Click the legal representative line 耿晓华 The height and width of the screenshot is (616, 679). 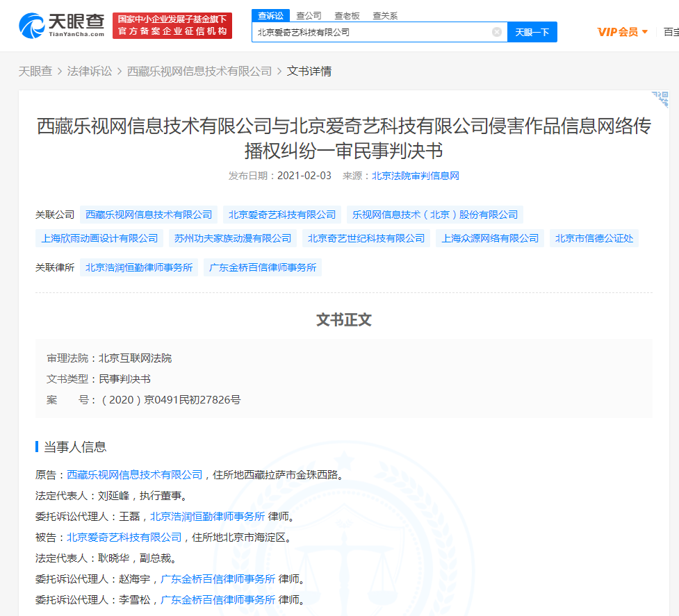pyautogui.click(x=106, y=558)
